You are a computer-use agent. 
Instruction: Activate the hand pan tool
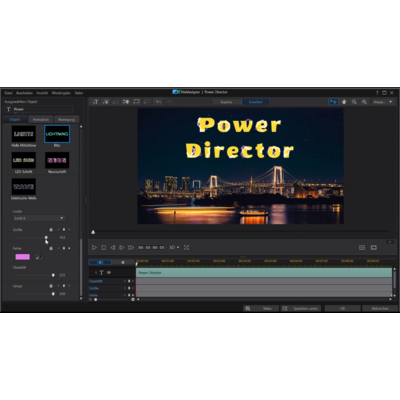click(x=344, y=102)
